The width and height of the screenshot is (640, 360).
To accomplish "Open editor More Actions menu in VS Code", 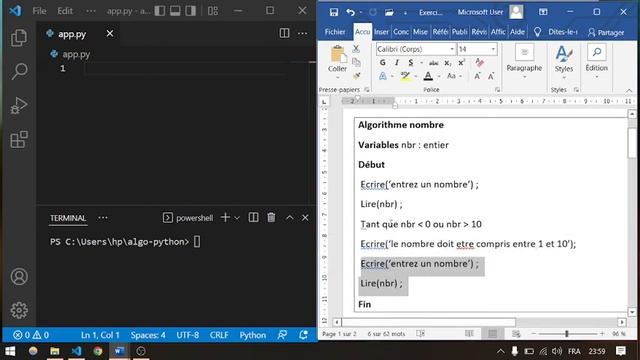I will click(x=302, y=33).
